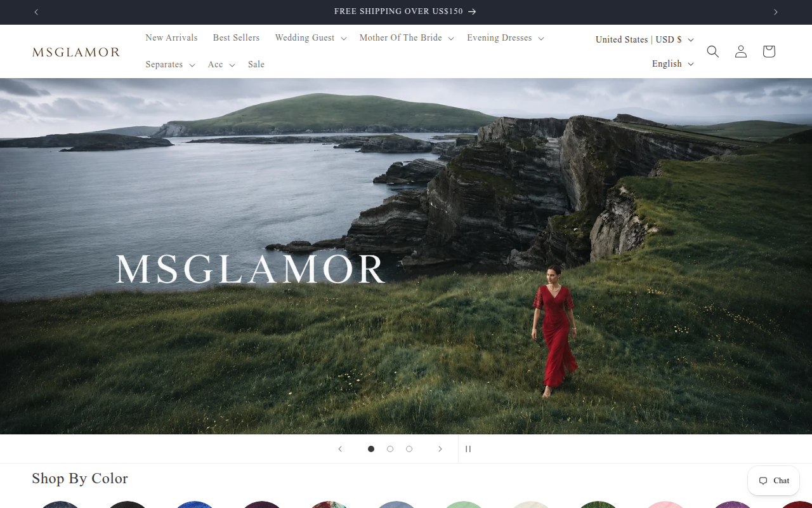Select first slideshow dot
Image resolution: width=812 pixels, height=508 pixels.
pyautogui.click(x=371, y=449)
